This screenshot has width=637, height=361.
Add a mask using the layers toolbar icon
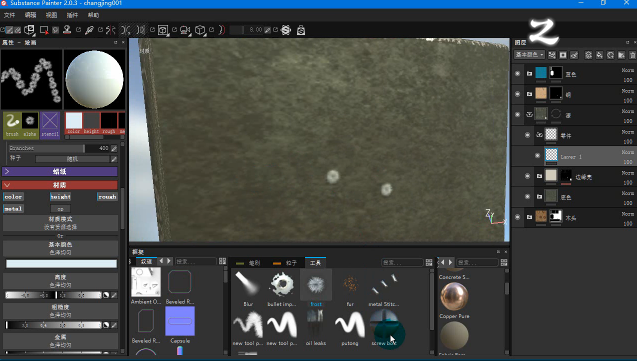click(563, 55)
